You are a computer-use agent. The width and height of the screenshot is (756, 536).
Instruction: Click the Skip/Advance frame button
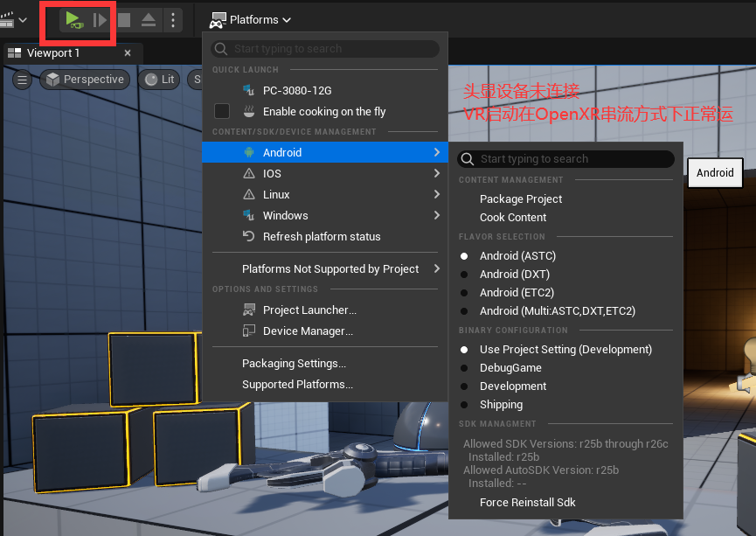tap(100, 20)
